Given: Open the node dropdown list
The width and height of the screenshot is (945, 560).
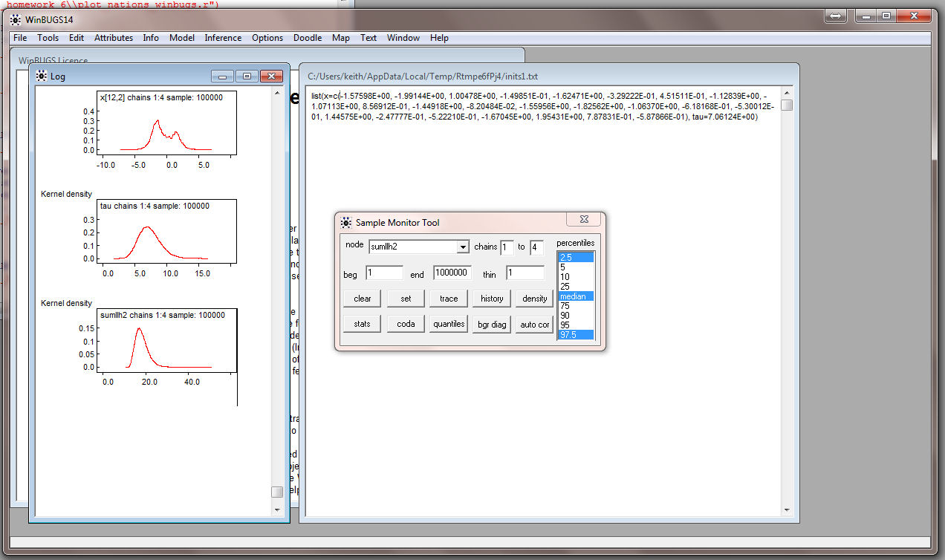Looking at the screenshot, I should (463, 247).
